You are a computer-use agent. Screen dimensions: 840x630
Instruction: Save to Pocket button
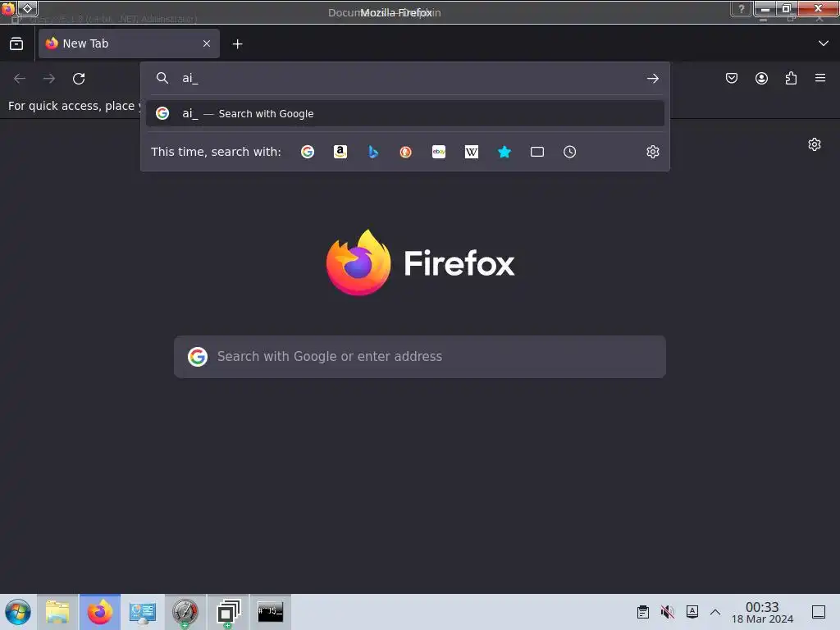click(x=731, y=79)
